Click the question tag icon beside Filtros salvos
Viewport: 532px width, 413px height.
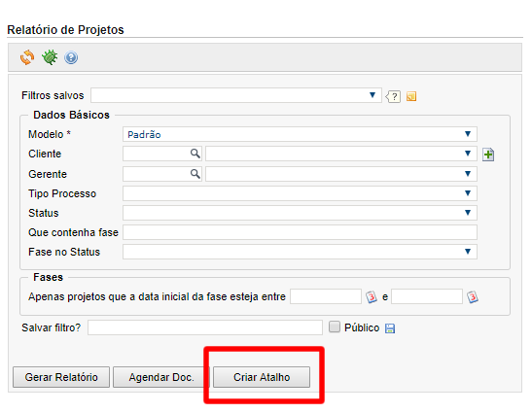coord(393,96)
